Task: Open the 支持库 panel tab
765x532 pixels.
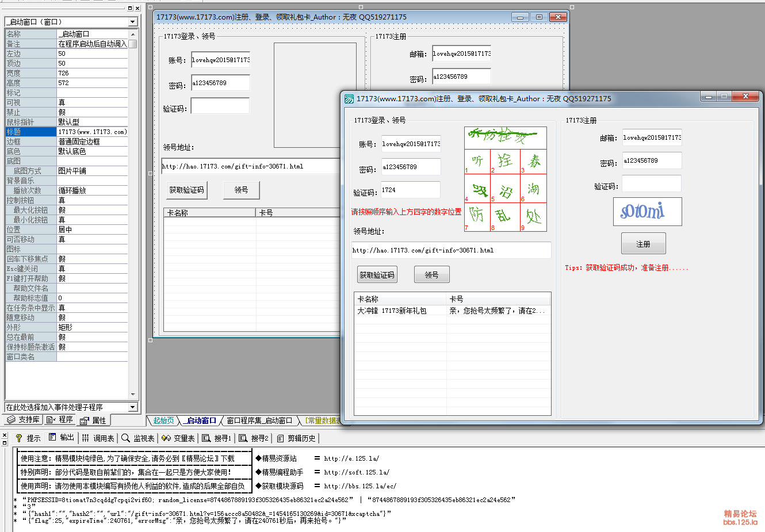Action: click(24, 420)
